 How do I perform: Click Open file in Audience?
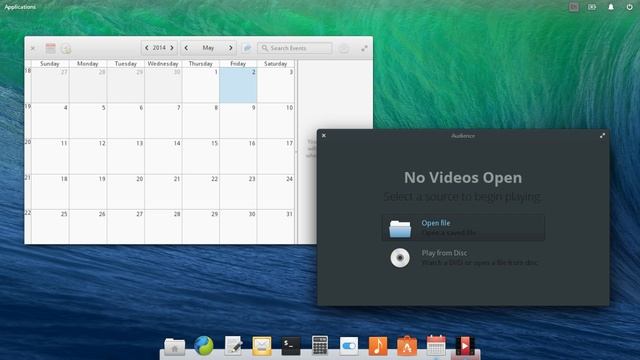pos(463,228)
